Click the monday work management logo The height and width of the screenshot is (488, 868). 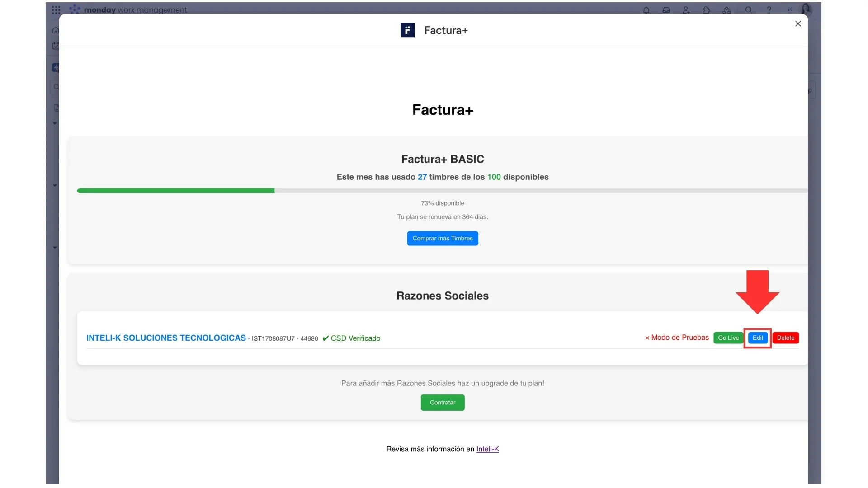pyautogui.click(x=128, y=10)
